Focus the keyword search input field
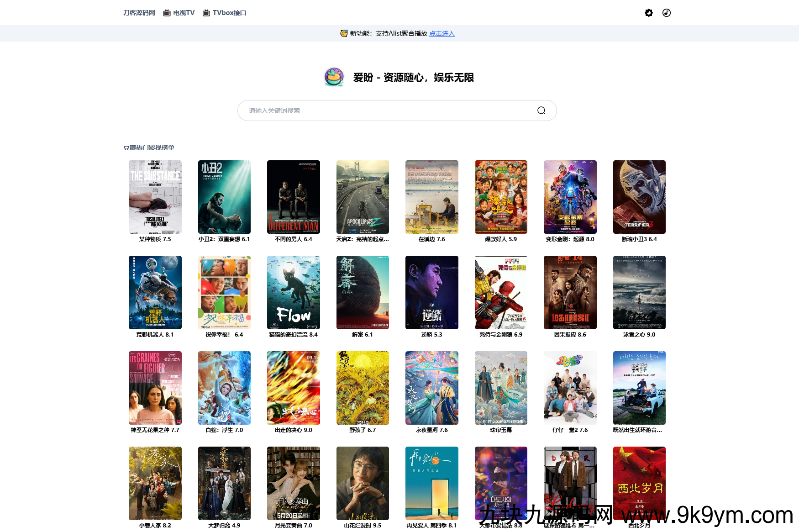Viewport: 799px width, 532px height. pos(388,111)
